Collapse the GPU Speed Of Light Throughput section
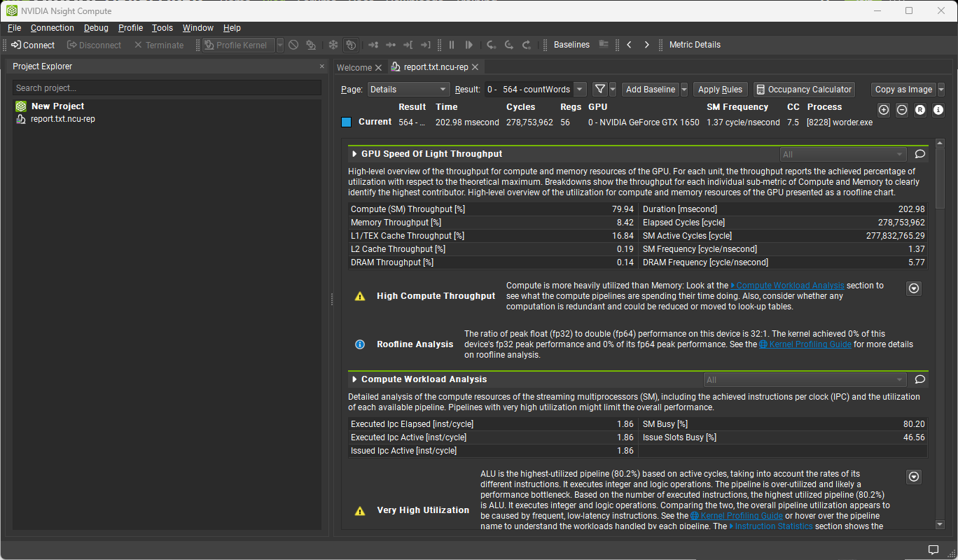The image size is (958, 560). (354, 154)
